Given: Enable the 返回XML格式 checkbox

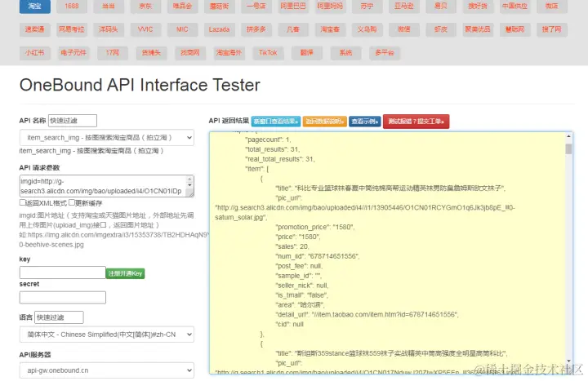Looking at the screenshot, I should point(23,202).
